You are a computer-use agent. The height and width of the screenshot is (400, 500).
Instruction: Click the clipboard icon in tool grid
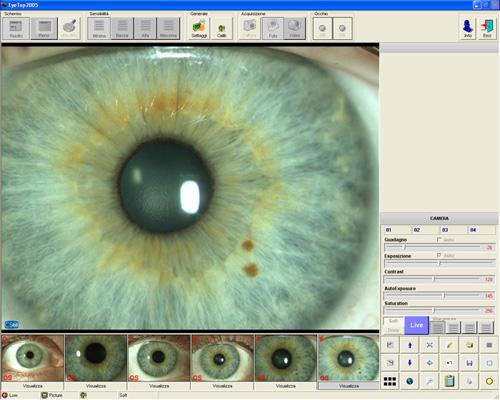pyautogui.click(x=449, y=381)
